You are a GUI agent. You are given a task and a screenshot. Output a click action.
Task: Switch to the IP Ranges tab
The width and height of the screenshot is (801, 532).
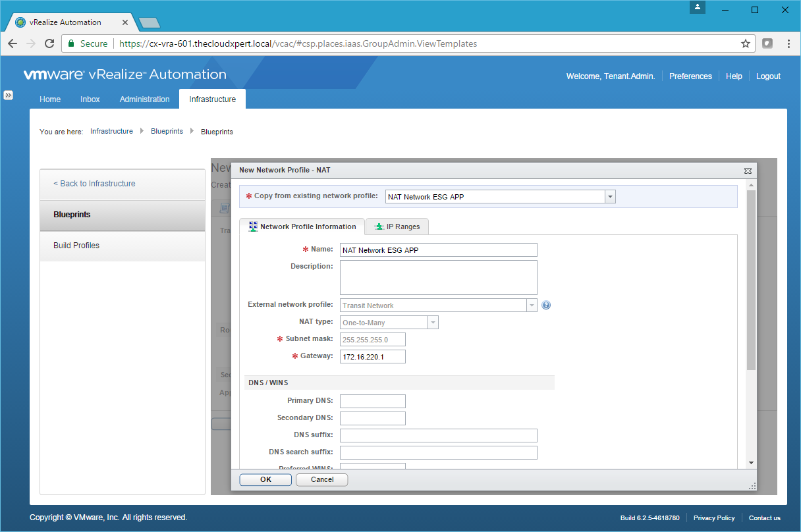point(397,226)
